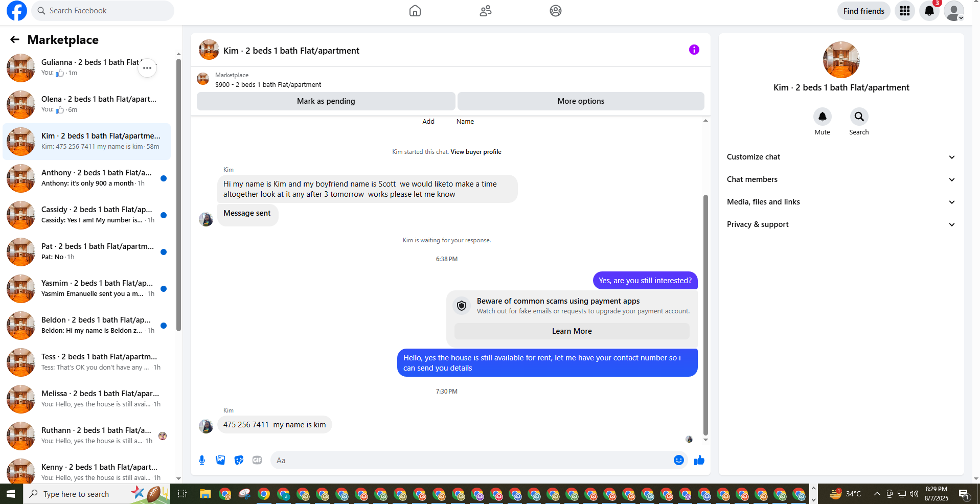Viewport: 980px width, 504px height.
Task: Open the Friends icon in top navigation
Action: (x=486, y=11)
